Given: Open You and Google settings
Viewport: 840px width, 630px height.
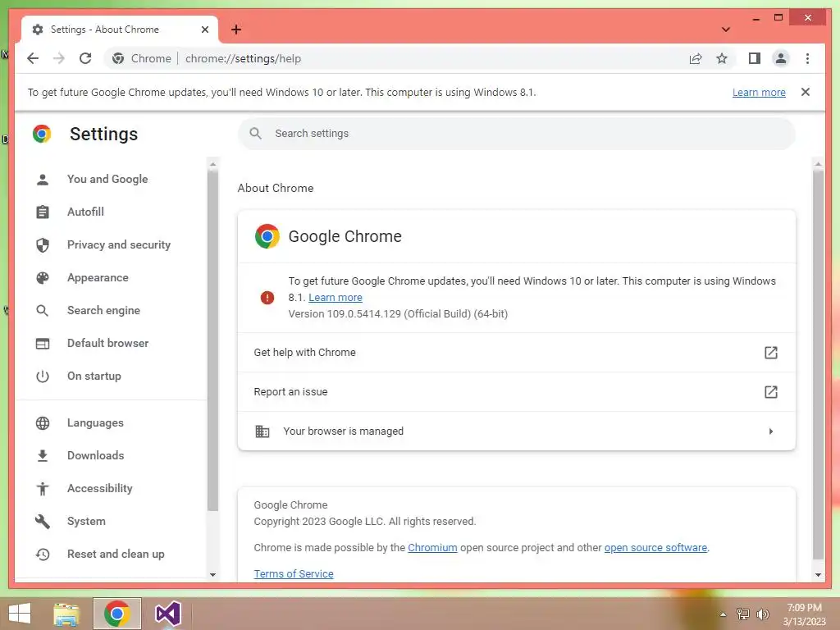Looking at the screenshot, I should (x=107, y=179).
